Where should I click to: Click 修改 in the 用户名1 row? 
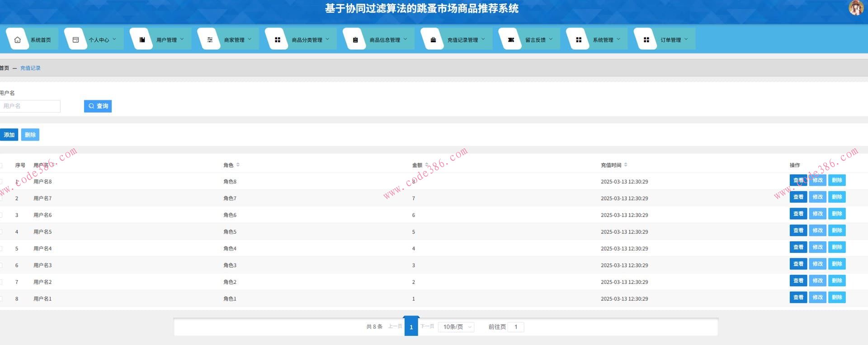(x=817, y=298)
